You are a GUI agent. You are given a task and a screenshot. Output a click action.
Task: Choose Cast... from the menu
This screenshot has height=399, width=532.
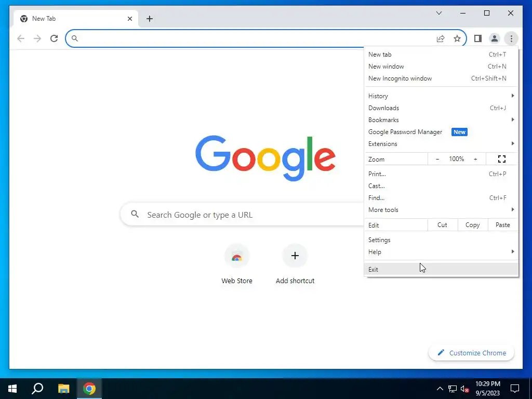[x=441, y=186]
